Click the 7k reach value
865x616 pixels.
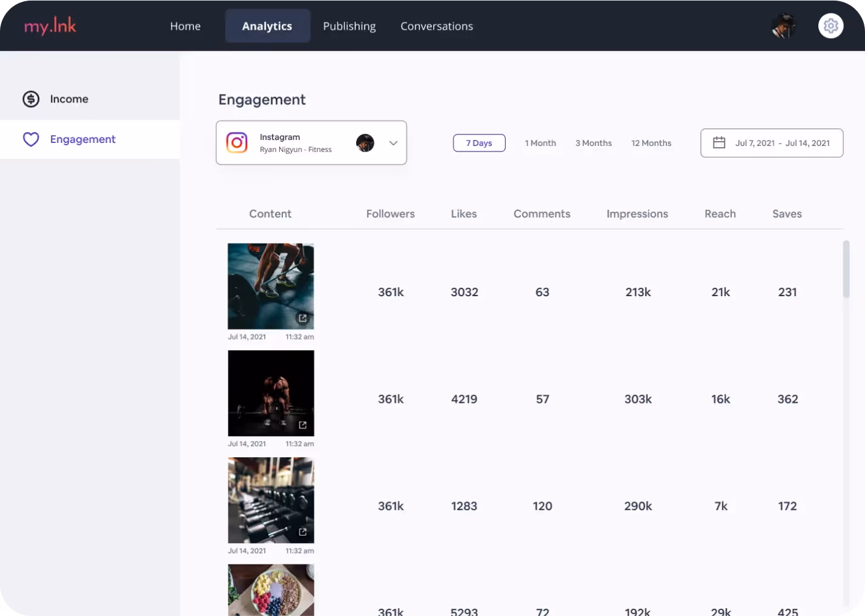[x=721, y=506]
